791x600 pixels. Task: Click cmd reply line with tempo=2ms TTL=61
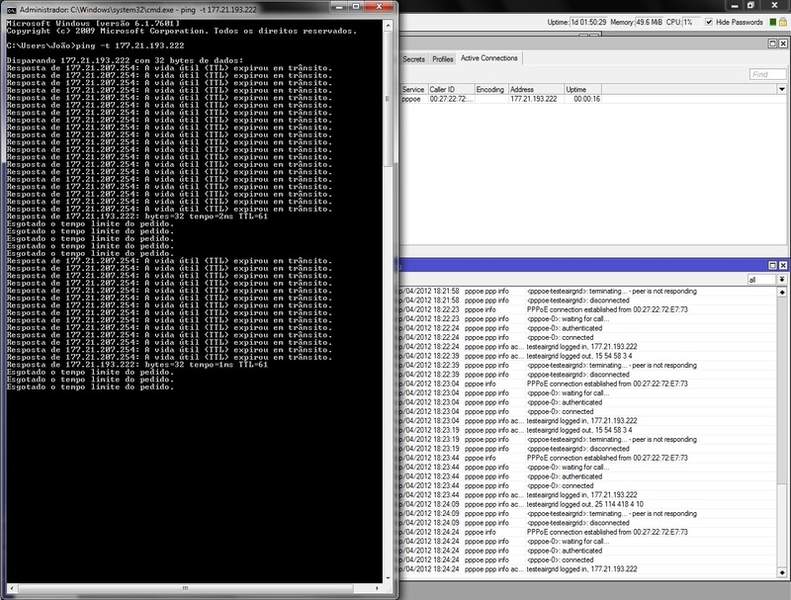[137, 216]
